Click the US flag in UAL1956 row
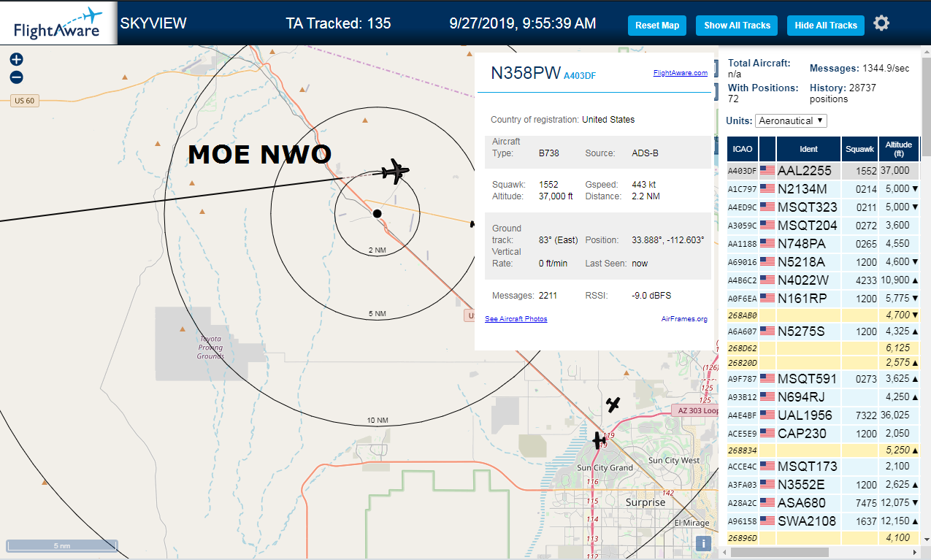This screenshot has width=931, height=560. pyautogui.click(x=767, y=415)
